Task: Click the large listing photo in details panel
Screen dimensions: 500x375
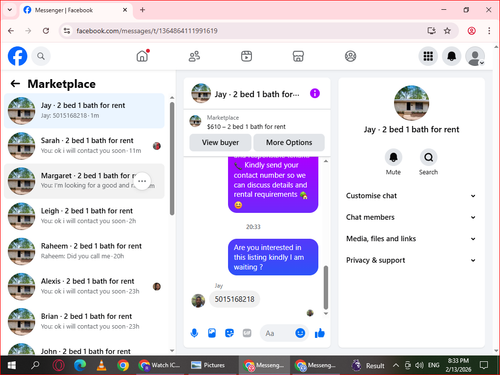Action: tap(411, 103)
